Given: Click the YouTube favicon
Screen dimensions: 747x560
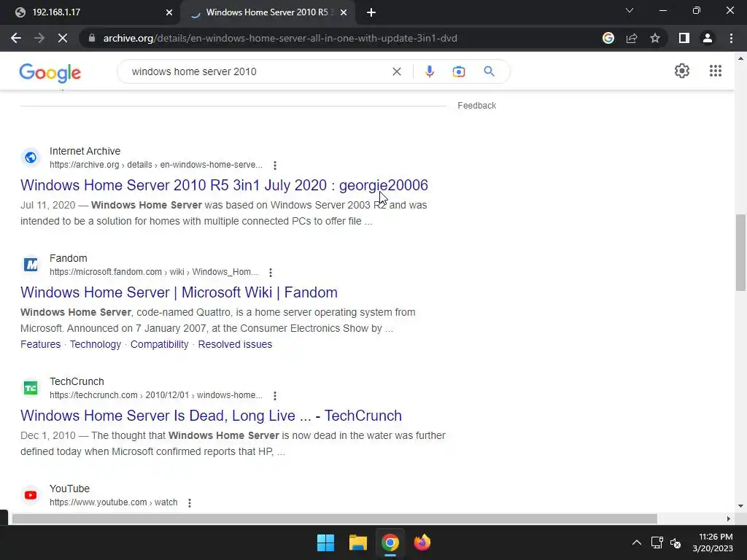Looking at the screenshot, I should [x=31, y=495].
